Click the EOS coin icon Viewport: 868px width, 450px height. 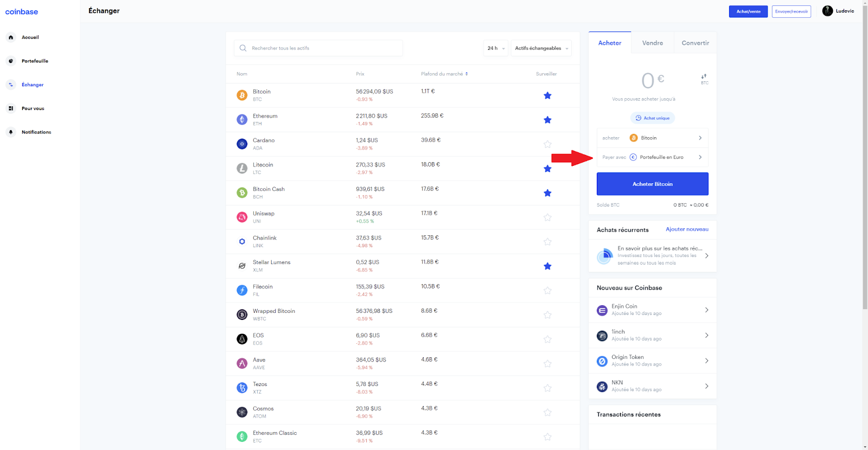242,339
